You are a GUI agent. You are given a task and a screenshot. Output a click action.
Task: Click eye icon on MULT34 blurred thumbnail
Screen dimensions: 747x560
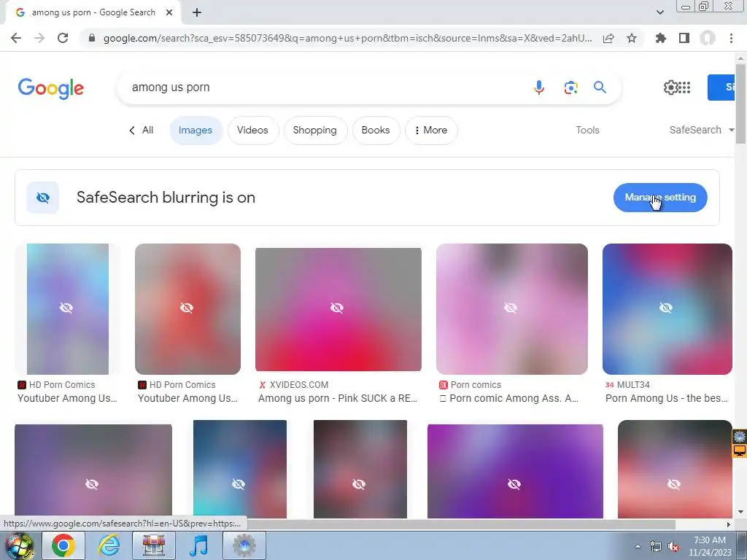click(x=666, y=308)
